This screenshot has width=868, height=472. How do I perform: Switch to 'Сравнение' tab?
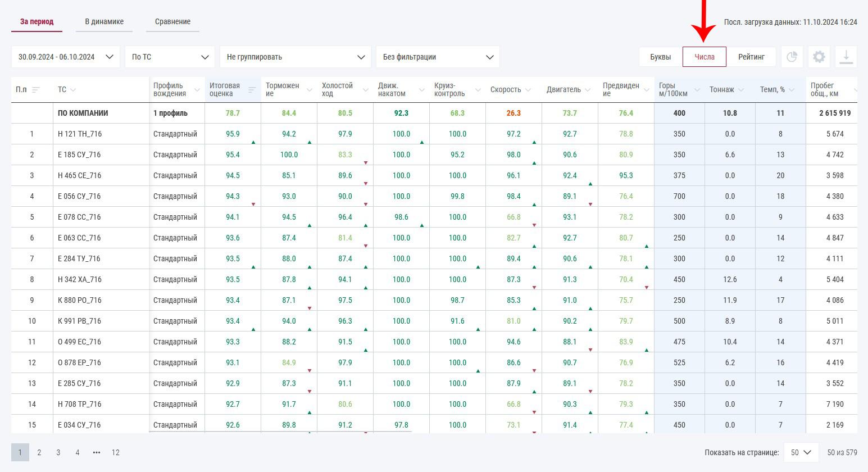click(172, 21)
